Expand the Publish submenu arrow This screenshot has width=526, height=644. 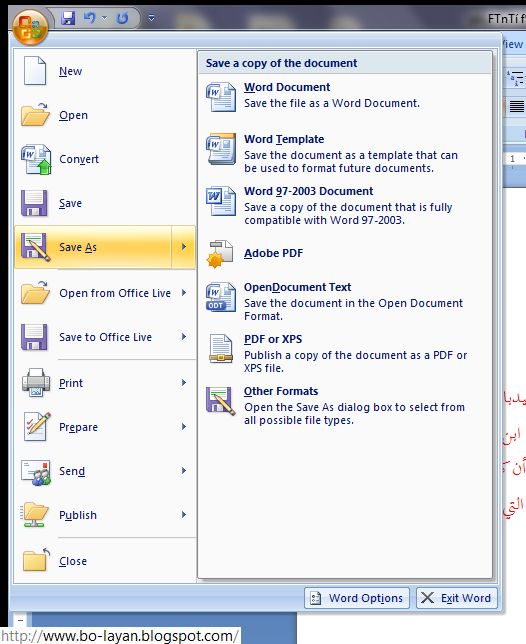(x=184, y=515)
